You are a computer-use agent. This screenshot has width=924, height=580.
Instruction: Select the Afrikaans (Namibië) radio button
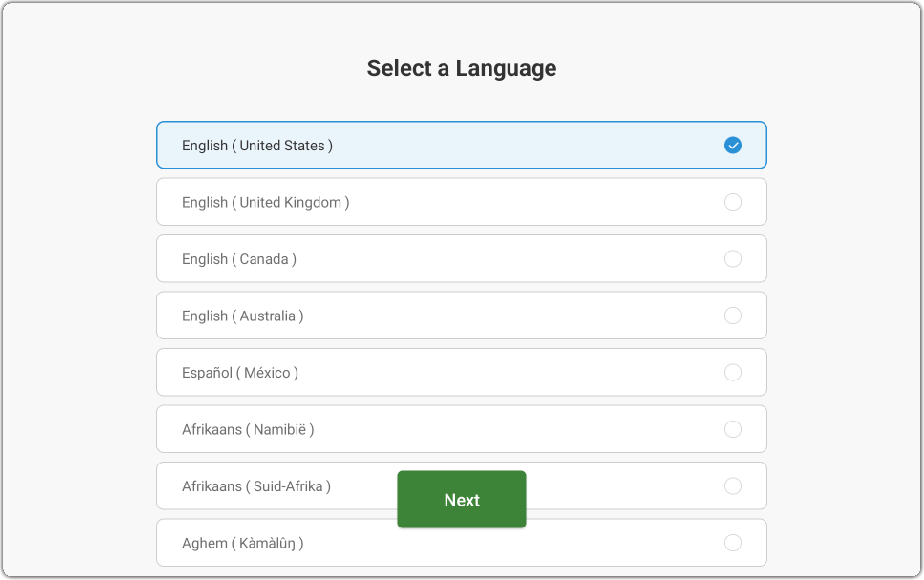pos(733,429)
